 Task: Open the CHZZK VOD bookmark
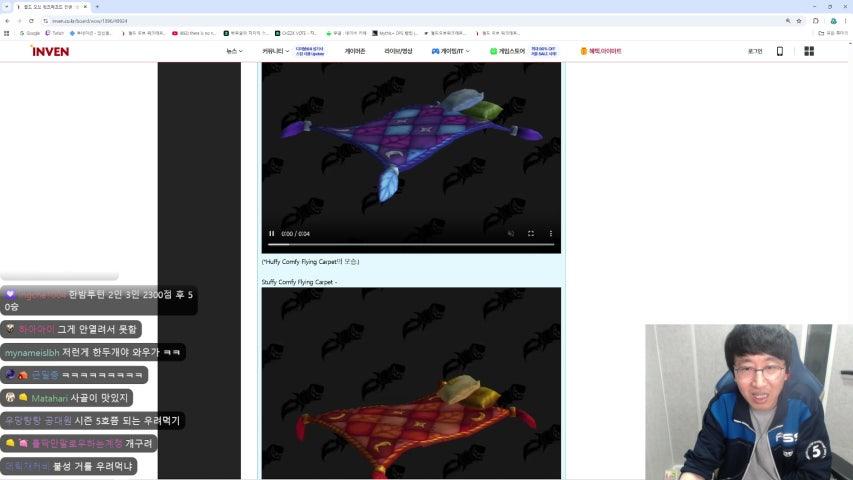[x=296, y=33]
